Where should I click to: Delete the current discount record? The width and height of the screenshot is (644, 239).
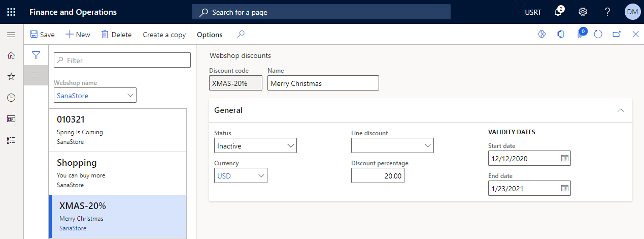coord(116,35)
